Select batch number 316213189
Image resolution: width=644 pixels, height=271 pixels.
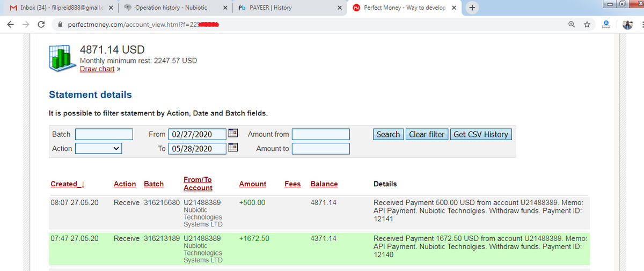tap(162, 238)
